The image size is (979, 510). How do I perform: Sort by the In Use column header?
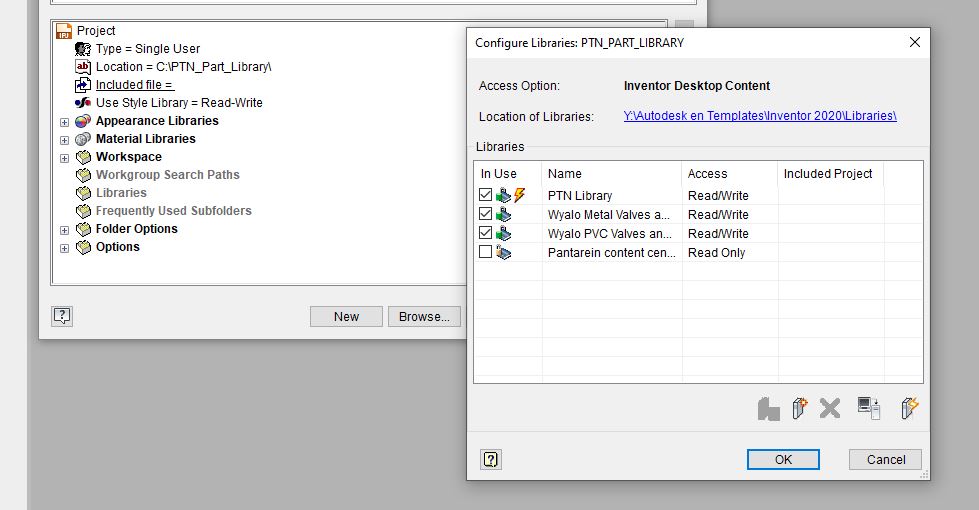pyautogui.click(x=508, y=174)
